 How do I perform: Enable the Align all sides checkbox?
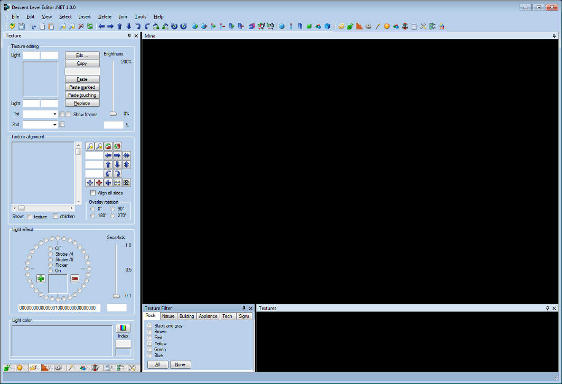coord(93,193)
